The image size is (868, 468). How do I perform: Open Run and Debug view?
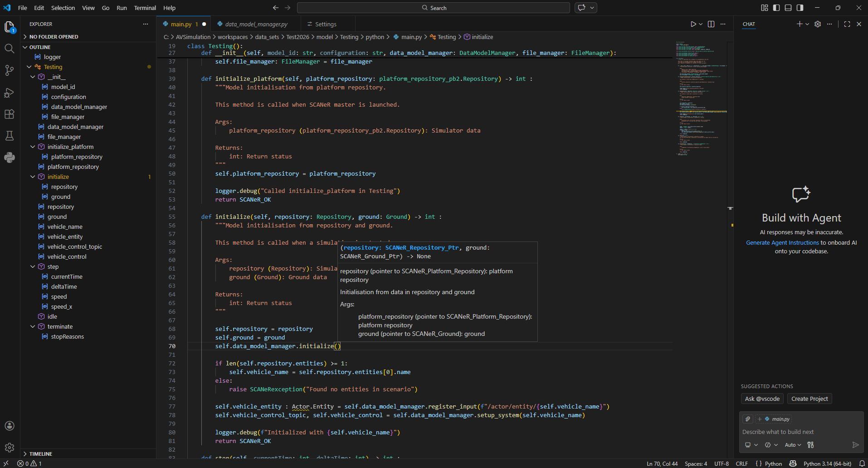tap(9, 93)
